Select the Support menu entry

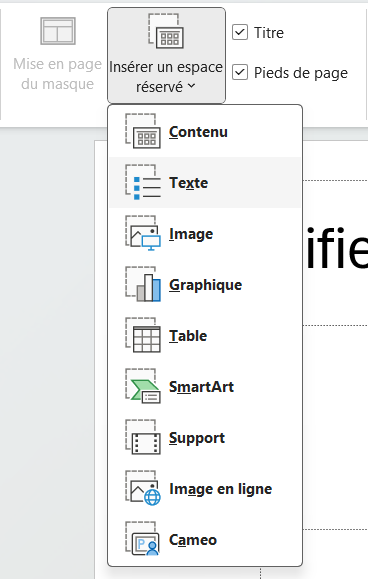pos(205,437)
